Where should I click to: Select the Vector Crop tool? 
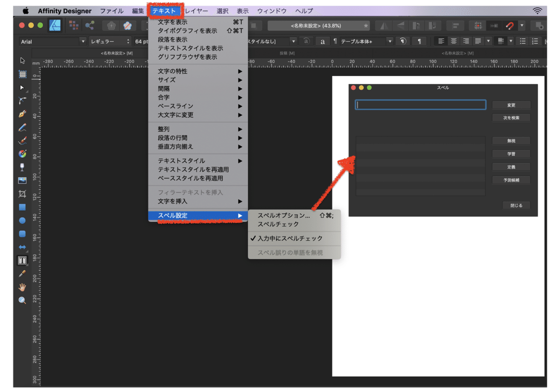(x=22, y=194)
